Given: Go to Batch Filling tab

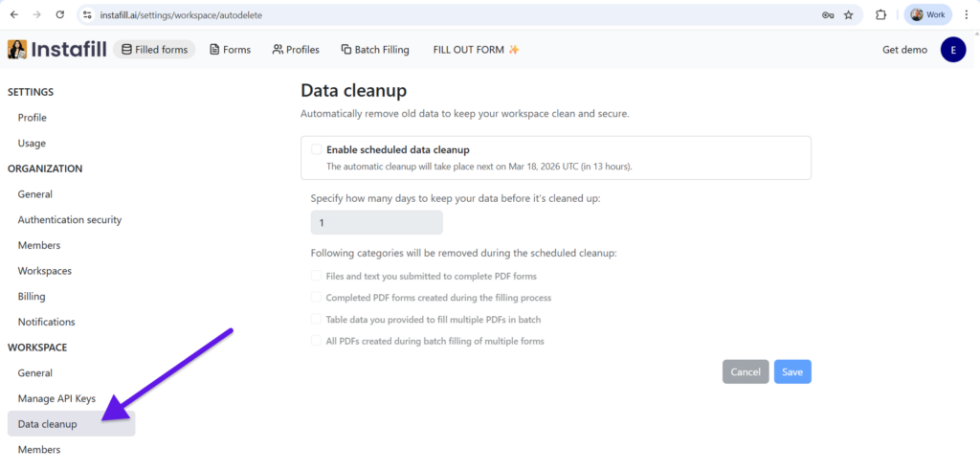Looking at the screenshot, I should [x=375, y=50].
